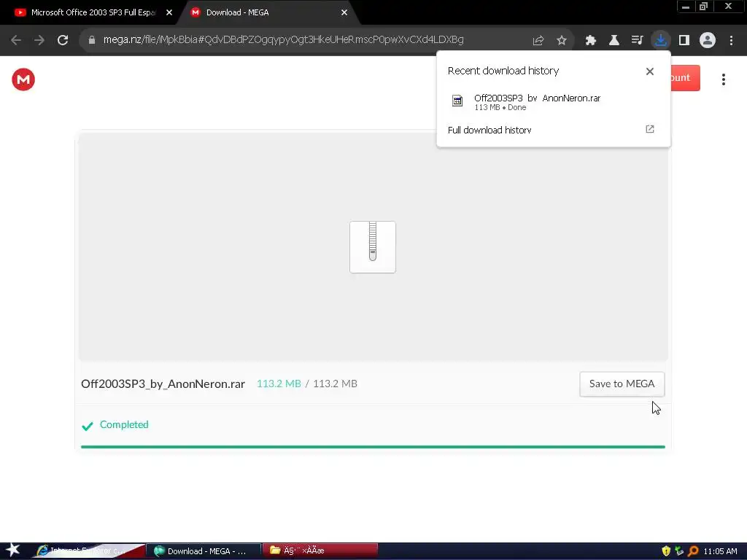747x560 pixels.
Task: Switch to Microsoft Office 2003 SP3 tab
Action: 93,13
